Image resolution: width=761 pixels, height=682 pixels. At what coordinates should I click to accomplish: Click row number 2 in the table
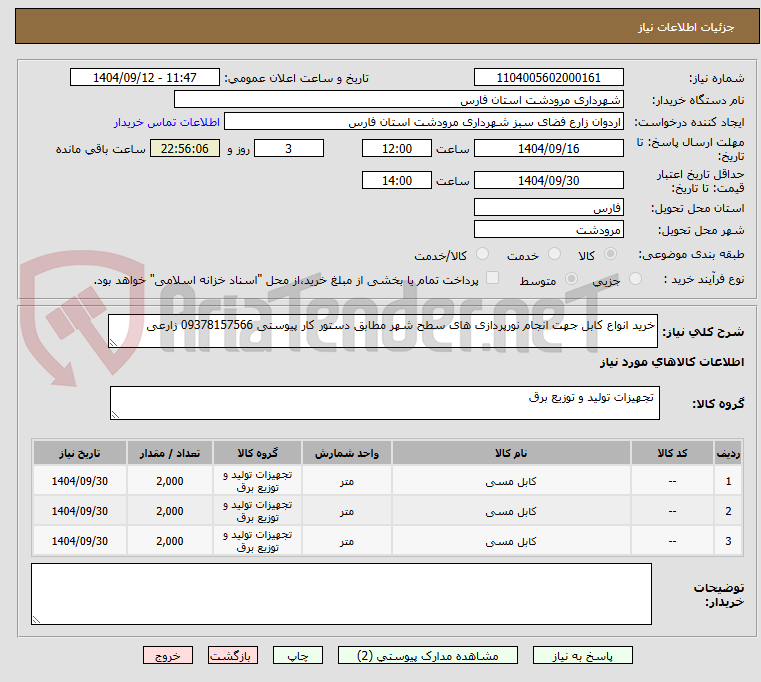(x=728, y=511)
